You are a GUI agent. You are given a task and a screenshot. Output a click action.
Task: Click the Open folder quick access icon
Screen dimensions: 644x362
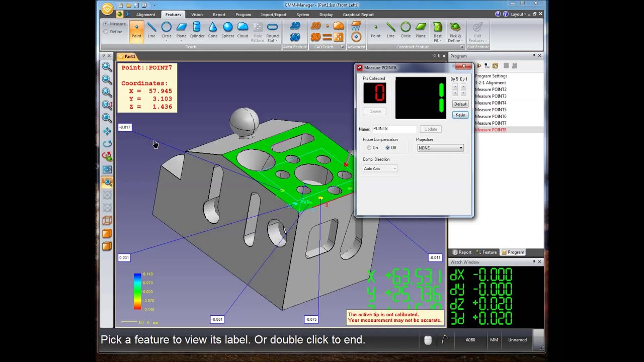[128, 6]
